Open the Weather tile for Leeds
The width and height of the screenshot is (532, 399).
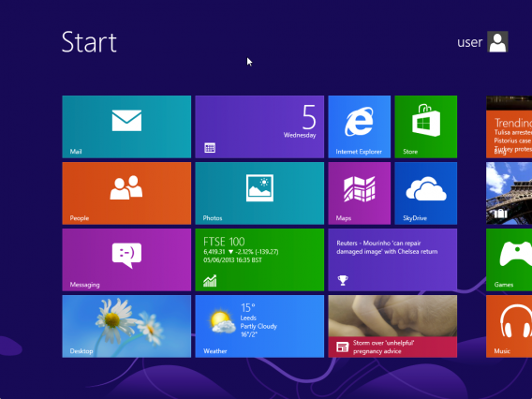pyautogui.click(x=259, y=326)
